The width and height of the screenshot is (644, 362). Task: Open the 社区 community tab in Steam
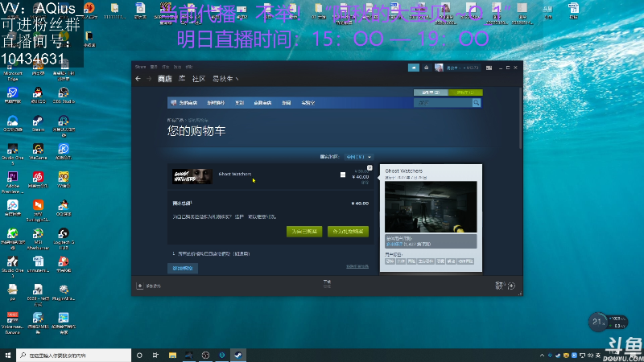[199, 79]
